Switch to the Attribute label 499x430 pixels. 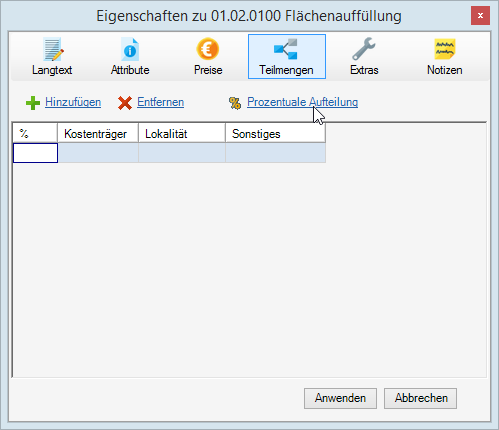(x=130, y=70)
